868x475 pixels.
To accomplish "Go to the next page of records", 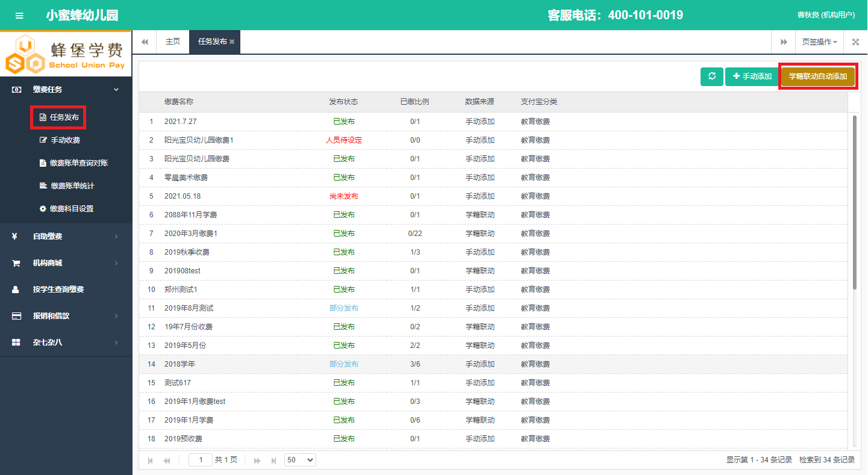I will pyautogui.click(x=257, y=461).
